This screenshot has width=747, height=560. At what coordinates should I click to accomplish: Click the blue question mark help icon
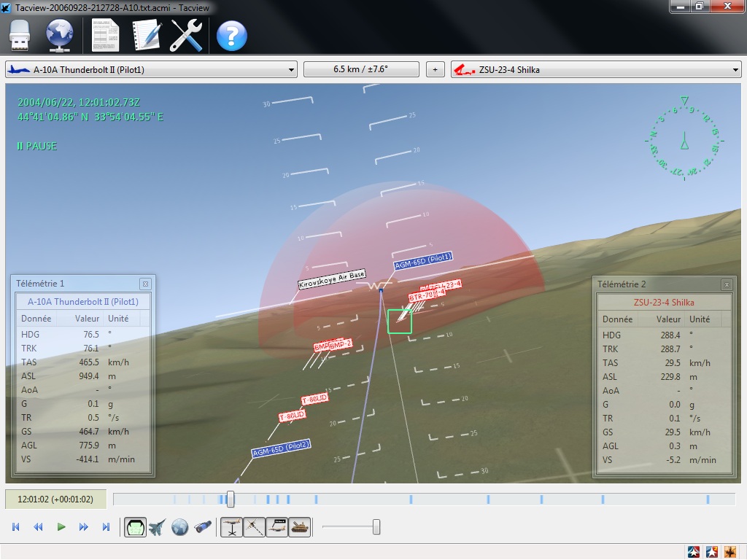click(231, 35)
